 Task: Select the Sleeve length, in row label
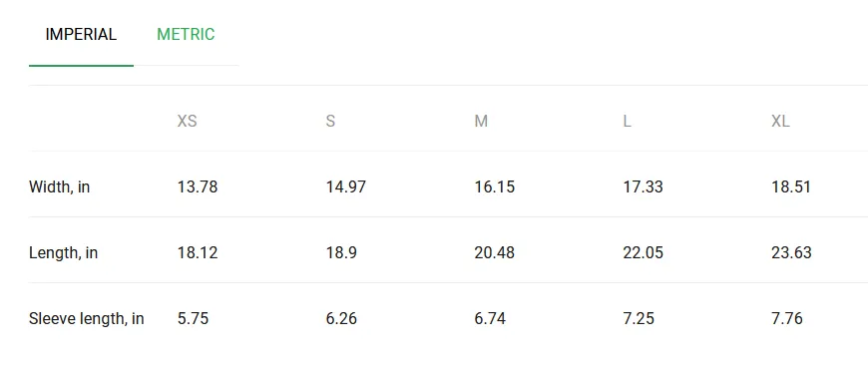[x=87, y=319]
